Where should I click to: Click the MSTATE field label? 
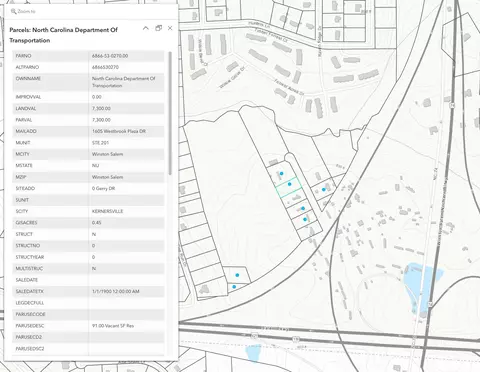24,166
